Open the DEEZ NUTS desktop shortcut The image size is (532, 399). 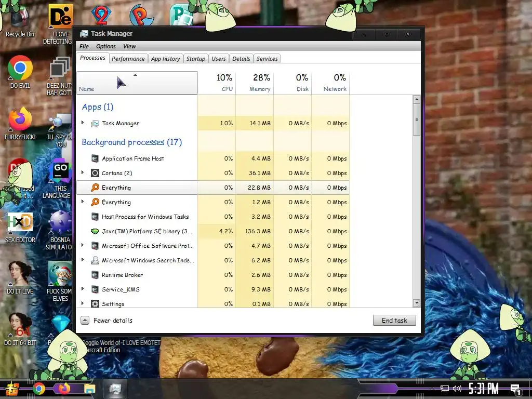click(x=60, y=76)
